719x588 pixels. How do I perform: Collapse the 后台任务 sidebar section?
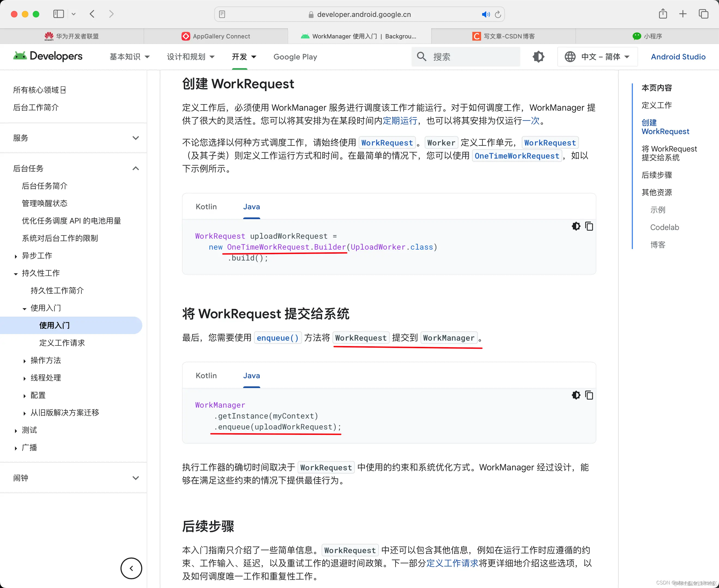(x=135, y=168)
